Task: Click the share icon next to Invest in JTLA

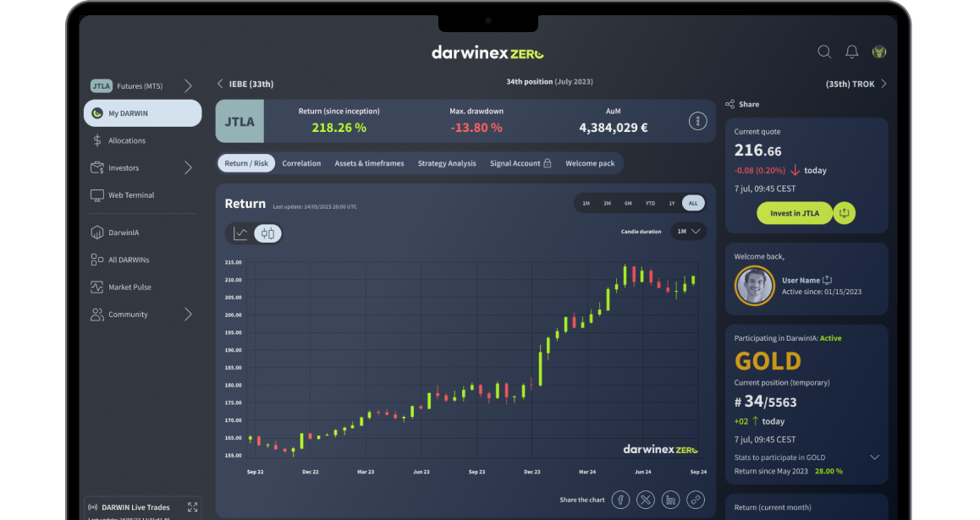Action: [x=844, y=213]
